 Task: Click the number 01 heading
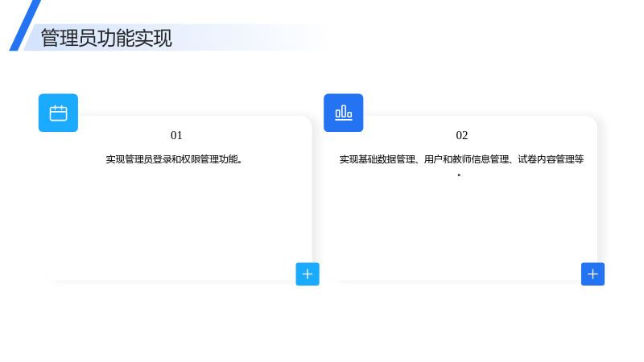(x=176, y=135)
